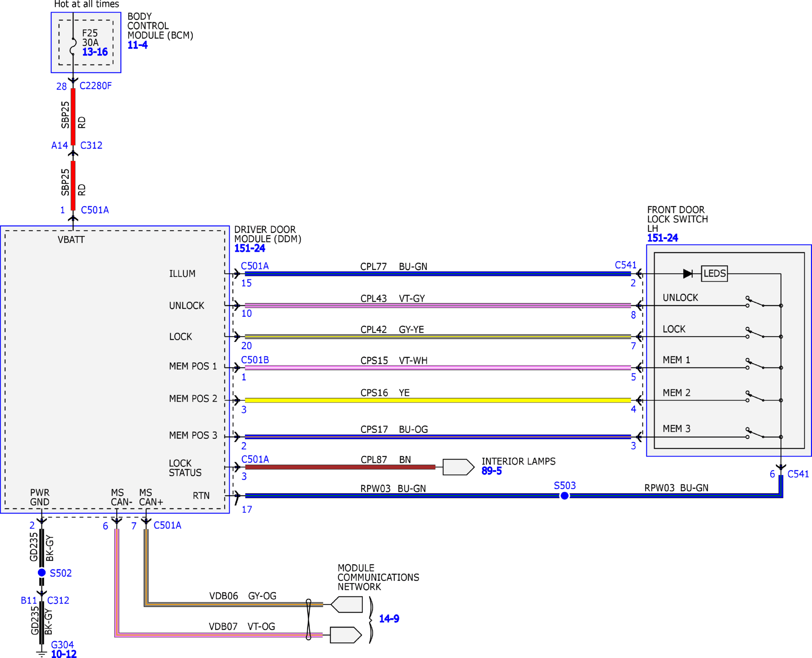Click the C312 connector label at pin B11
The image size is (812, 658).
58,600
